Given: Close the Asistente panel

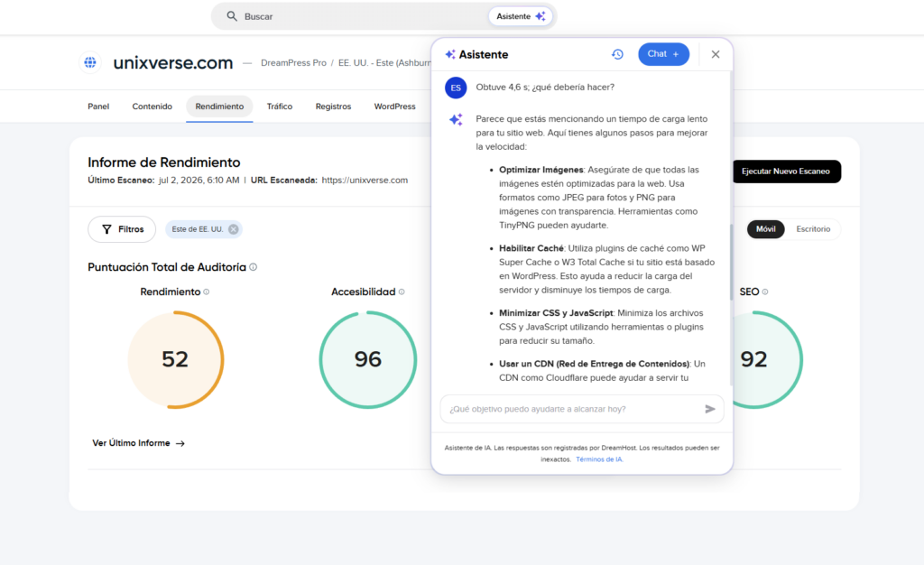Looking at the screenshot, I should (x=716, y=54).
